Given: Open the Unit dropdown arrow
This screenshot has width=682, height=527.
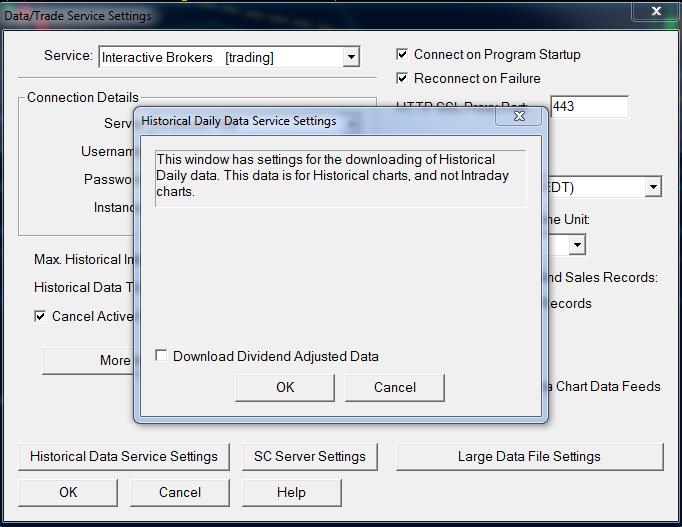Looking at the screenshot, I should pyautogui.click(x=577, y=244).
